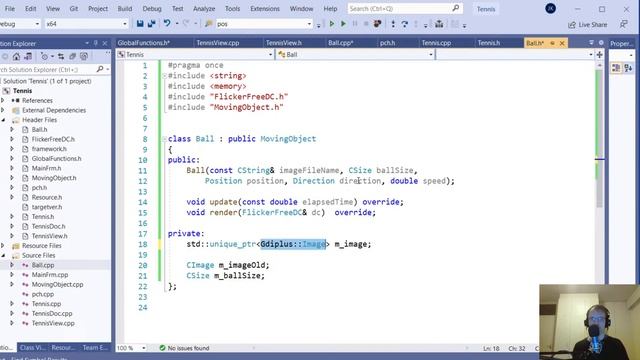This screenshot has width=640, height=360.
Task: Switch to the TennisView.cpp tab
Action: pos(218,43)
